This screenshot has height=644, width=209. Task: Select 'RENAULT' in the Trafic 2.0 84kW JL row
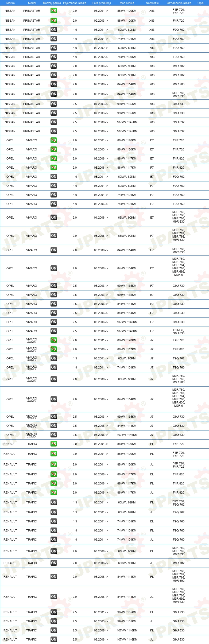(10, 597)
